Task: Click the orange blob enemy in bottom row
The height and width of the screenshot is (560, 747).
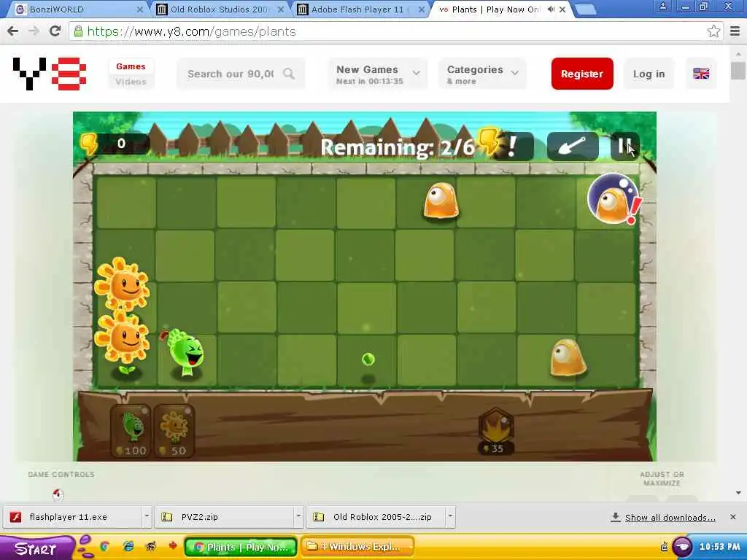Action: click(x=568, y=357)
